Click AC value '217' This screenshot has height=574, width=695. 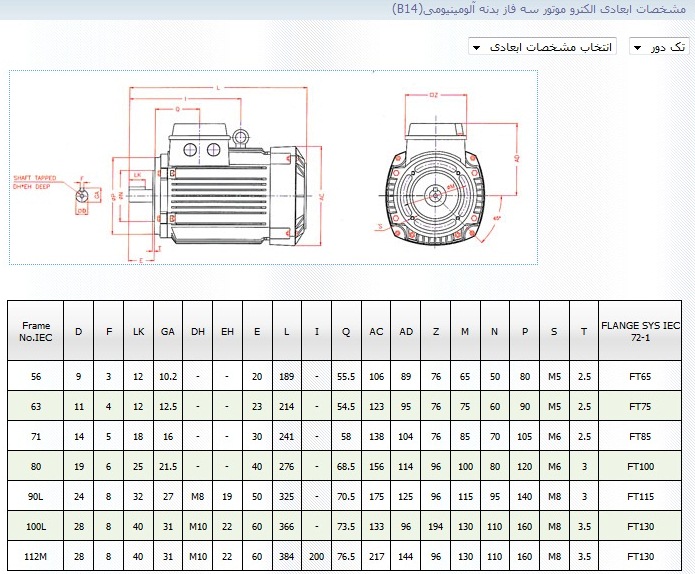point(376,556)
